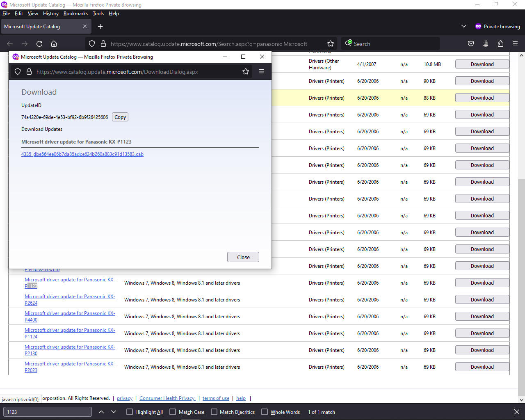Open the Help menu
Screen dimensions: 525x420
114,14
